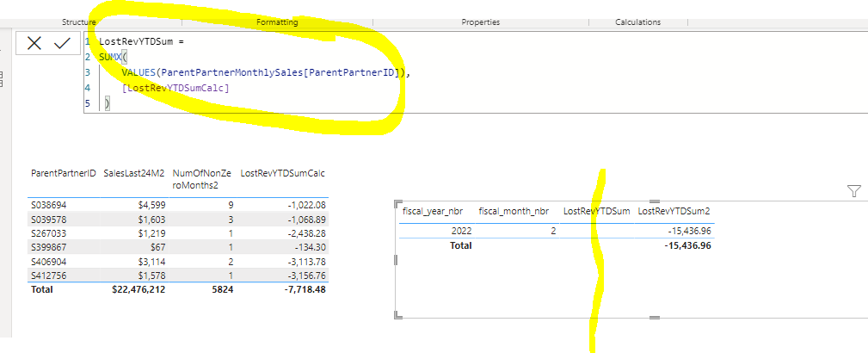This screenshot has width=868, height=353.
Task: Grab the top-center resize handle of right visual
Action: (654, 201)
